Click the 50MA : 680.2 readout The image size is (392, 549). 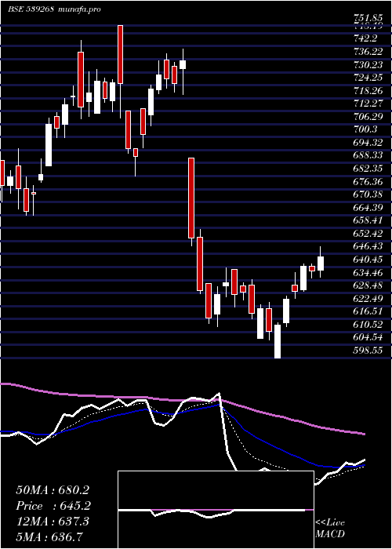[x=53, y=490]
